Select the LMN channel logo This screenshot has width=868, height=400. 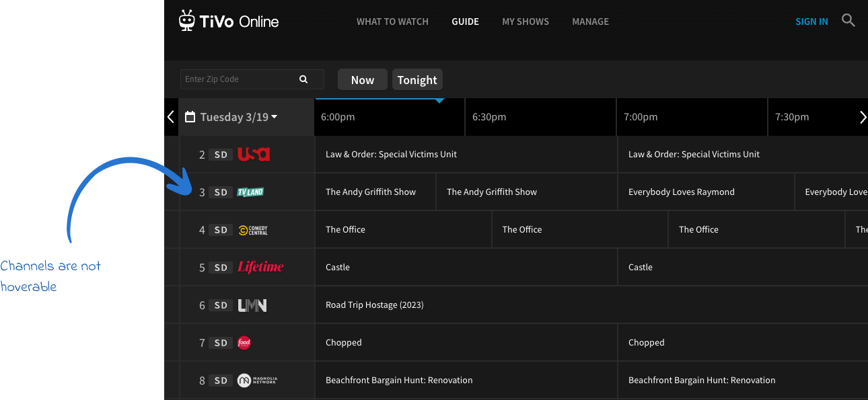tap(252, 305)
